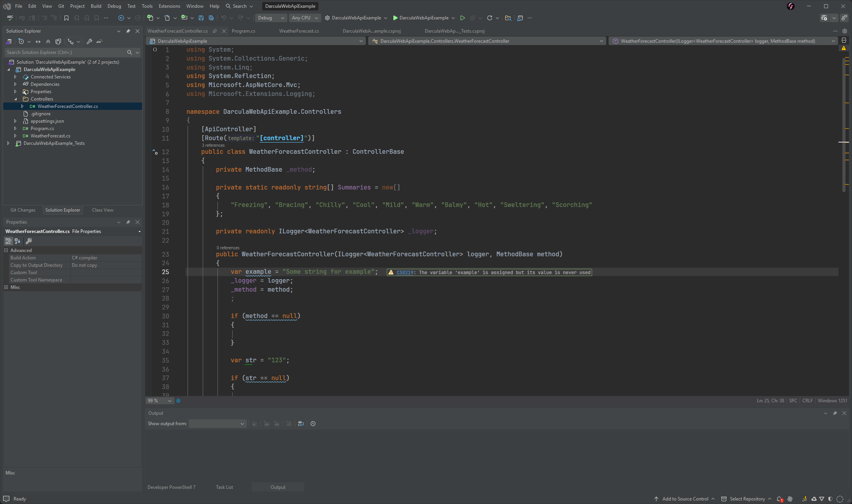Click the CS0219 warning link
This screenshot has width=852, height=504.
[x=405, y=272]
